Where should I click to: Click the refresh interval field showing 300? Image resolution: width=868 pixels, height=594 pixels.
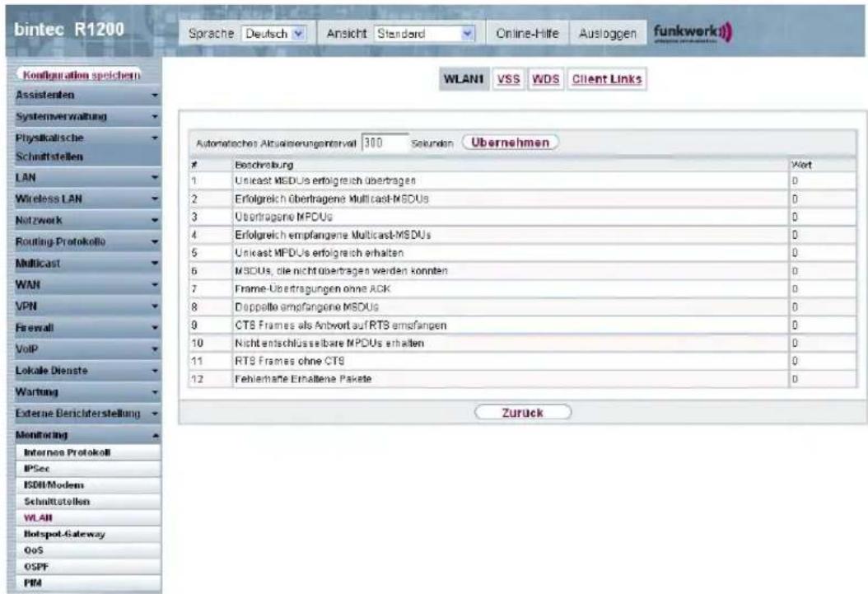(385, 143)
